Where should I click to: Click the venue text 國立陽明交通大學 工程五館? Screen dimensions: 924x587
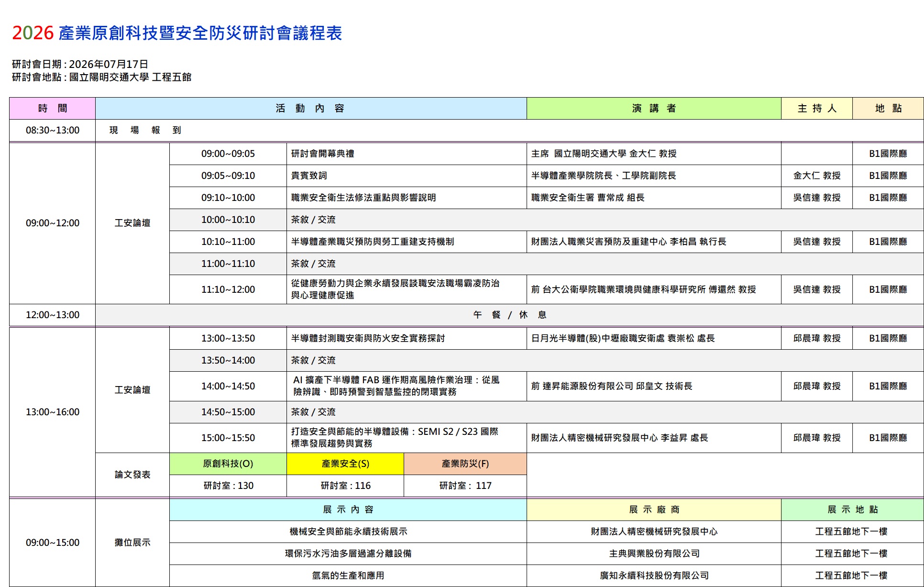(131, 77)
